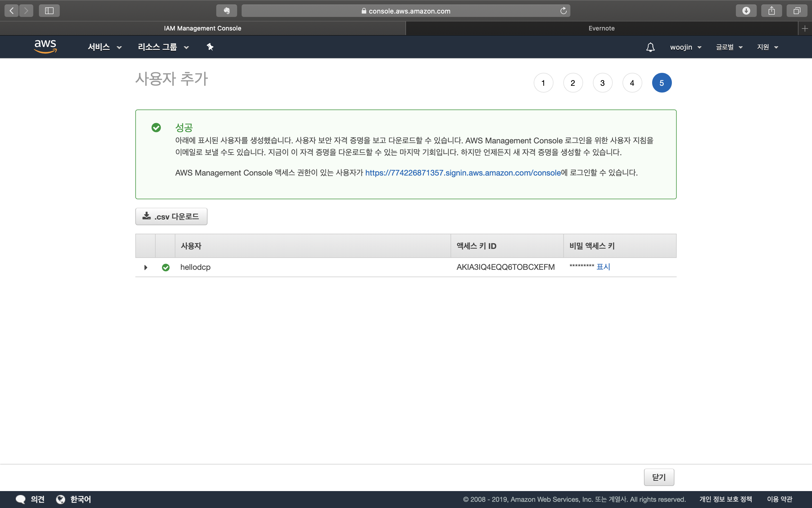Open the Evernote web clipper extension

[226, 11]
